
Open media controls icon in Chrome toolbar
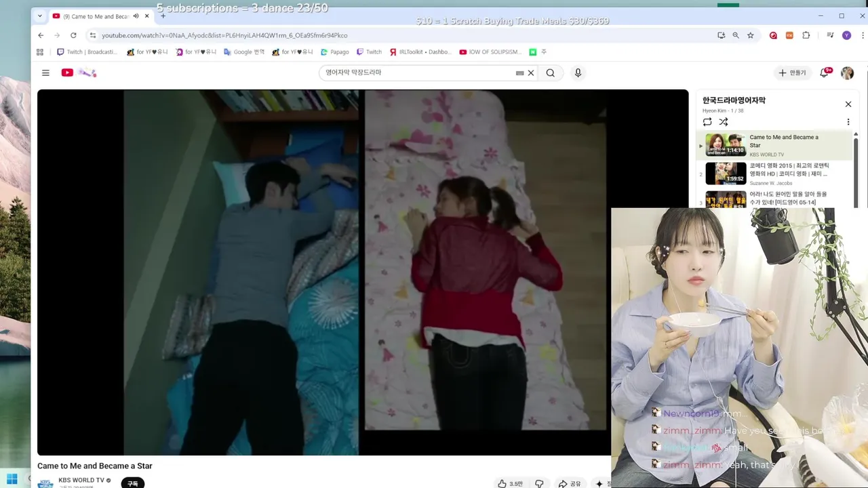point(830,35)
